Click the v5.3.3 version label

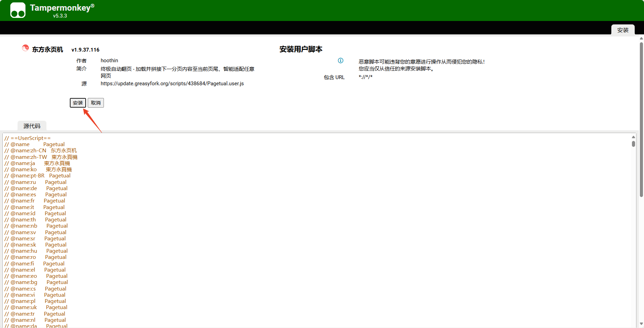pos(60,16)
